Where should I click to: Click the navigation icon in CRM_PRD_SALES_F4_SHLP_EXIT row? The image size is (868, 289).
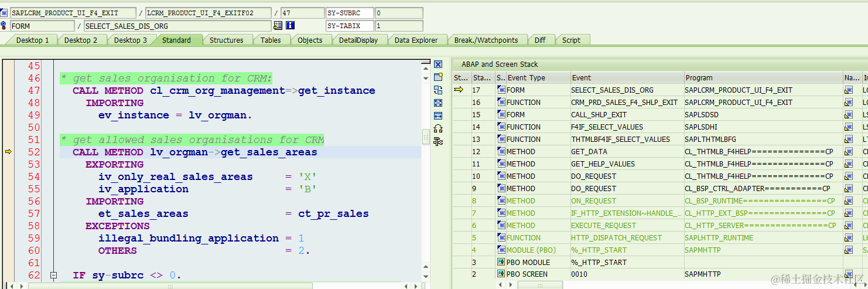click(849, 103)
